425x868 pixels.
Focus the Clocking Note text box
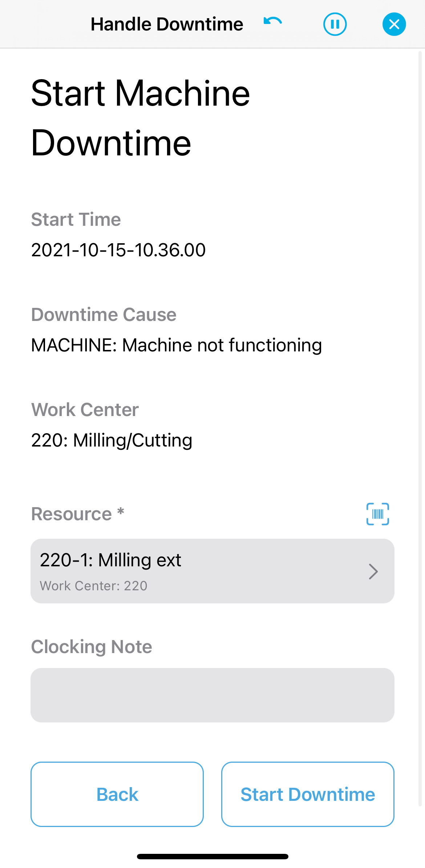click(212, 695)
